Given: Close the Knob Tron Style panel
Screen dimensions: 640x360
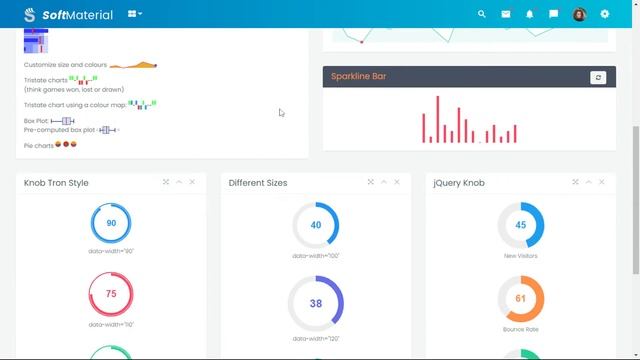Looking at the screenshot, I should (x=192, y=182).
